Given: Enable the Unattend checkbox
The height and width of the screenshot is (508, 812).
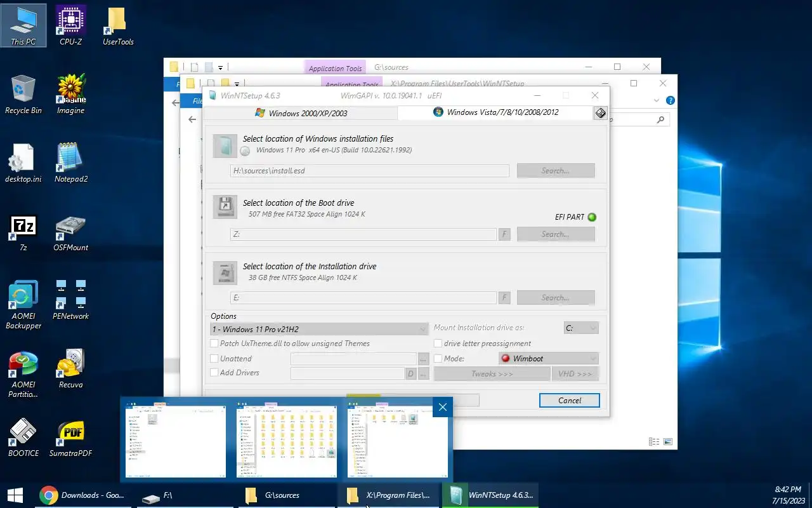Looking at the screenshot, I should tap(214, 359).
